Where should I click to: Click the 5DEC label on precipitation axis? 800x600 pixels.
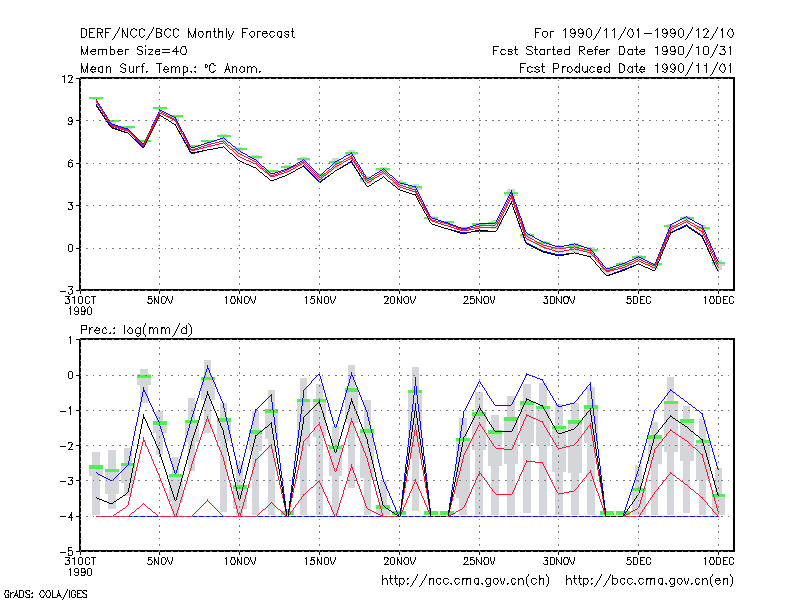click(x=638, y=561)
